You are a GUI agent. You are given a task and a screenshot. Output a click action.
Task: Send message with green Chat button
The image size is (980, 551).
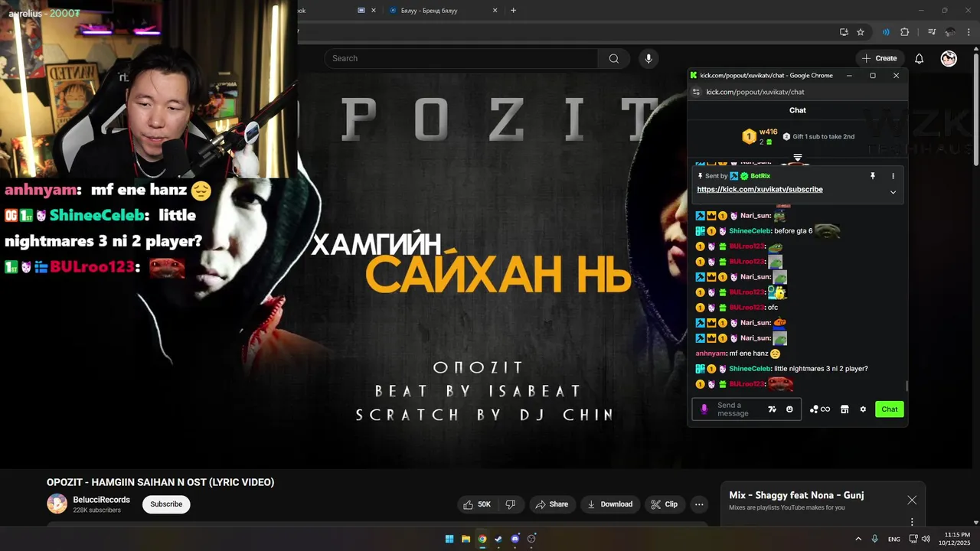click(890, 409)
